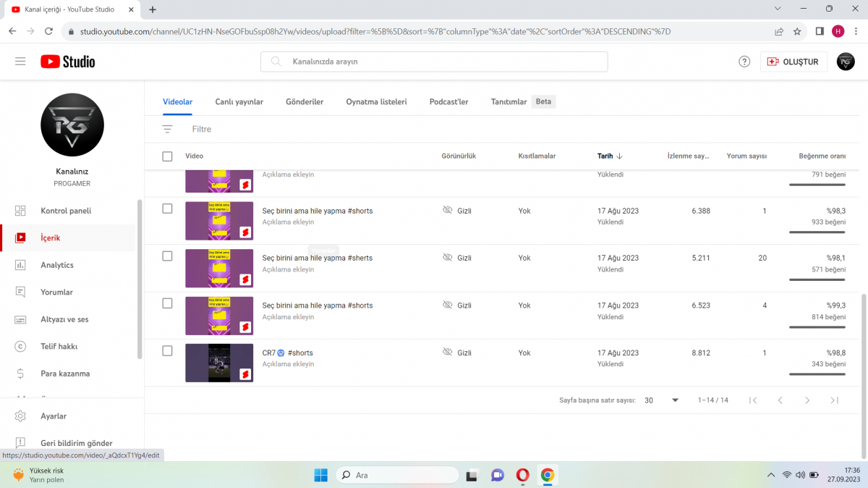The image size is (868, 488).
Task: Click the PROGAMER channel avatar
Action: click(72, 125)
